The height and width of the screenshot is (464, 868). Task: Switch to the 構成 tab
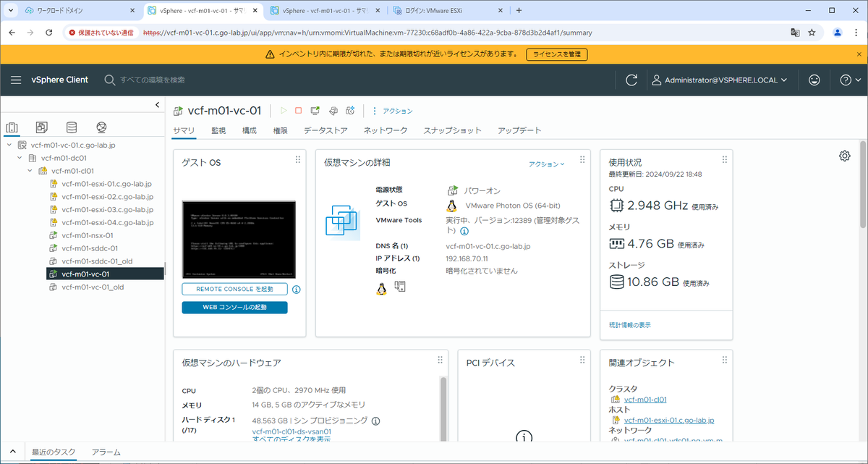(250, 130)
